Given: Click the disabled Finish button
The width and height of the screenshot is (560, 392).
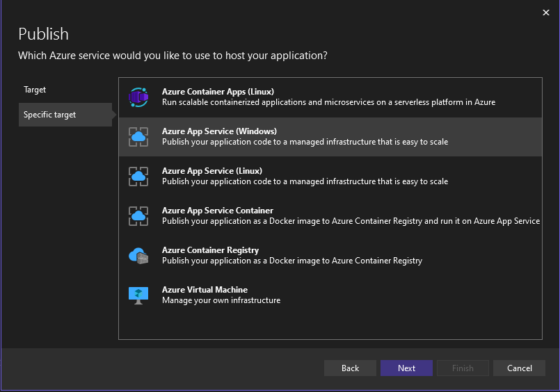Looking at the screenshot, I should 463,368.
